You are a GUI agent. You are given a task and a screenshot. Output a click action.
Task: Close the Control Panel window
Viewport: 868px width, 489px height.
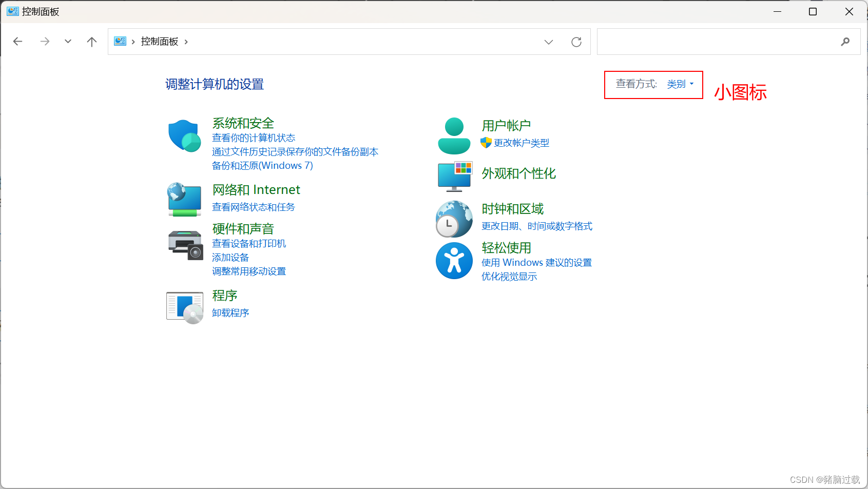click(x=849, y=11)
